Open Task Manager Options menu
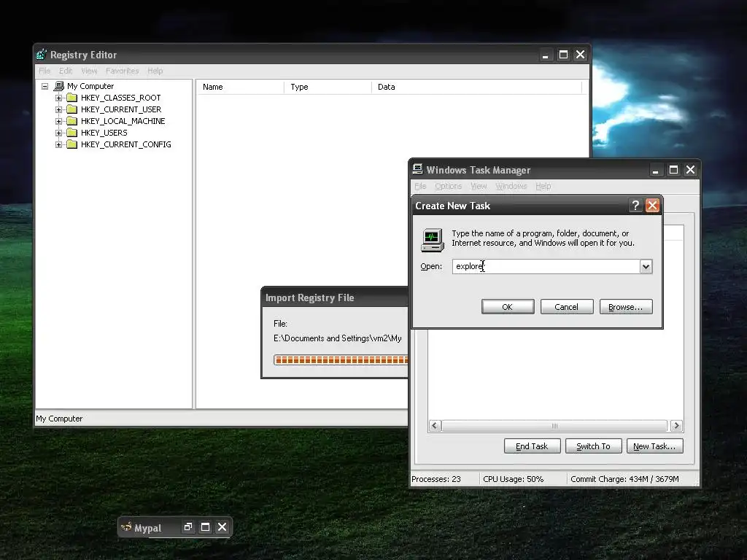The image size is (747, 560). (x=448, y=186)
